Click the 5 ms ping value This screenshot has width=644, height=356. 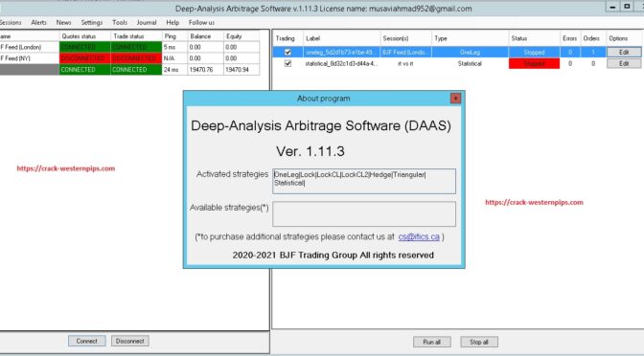[174, 47]
